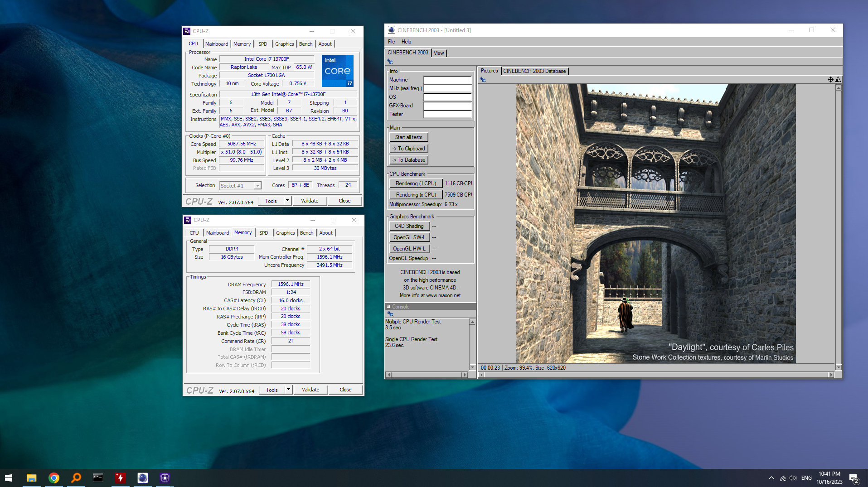
Task: Open the SPD tab in lower CPU-Z window
Action: point(264,233)
